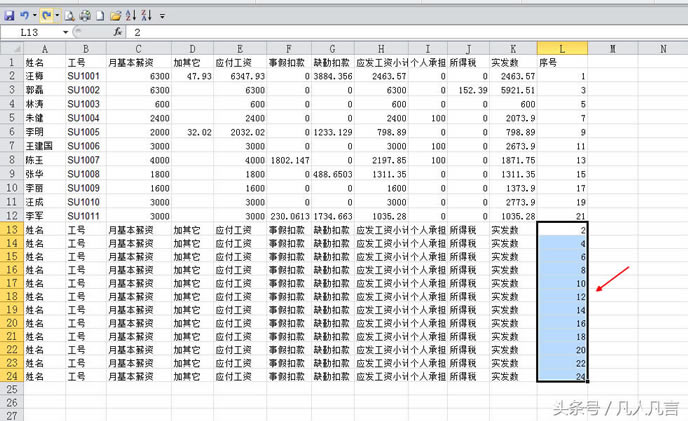The image size is (688, 421).
Task: Click the Undo arrow icon
Action: 23,16
